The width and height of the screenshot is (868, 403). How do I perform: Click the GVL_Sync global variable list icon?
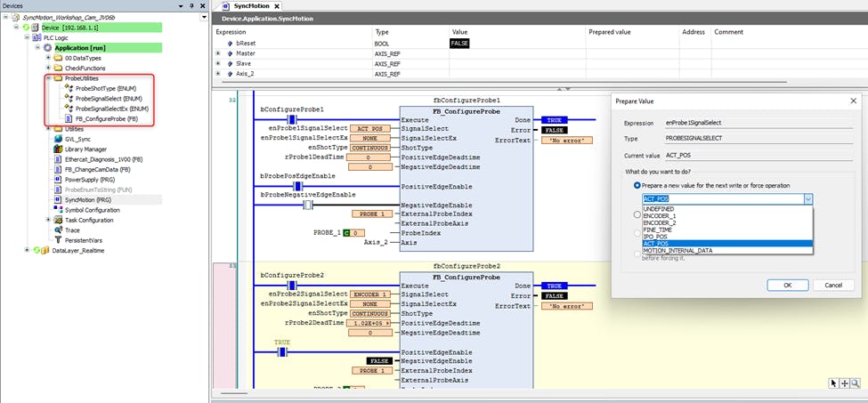pyautogui.click(x=59, y=139)
